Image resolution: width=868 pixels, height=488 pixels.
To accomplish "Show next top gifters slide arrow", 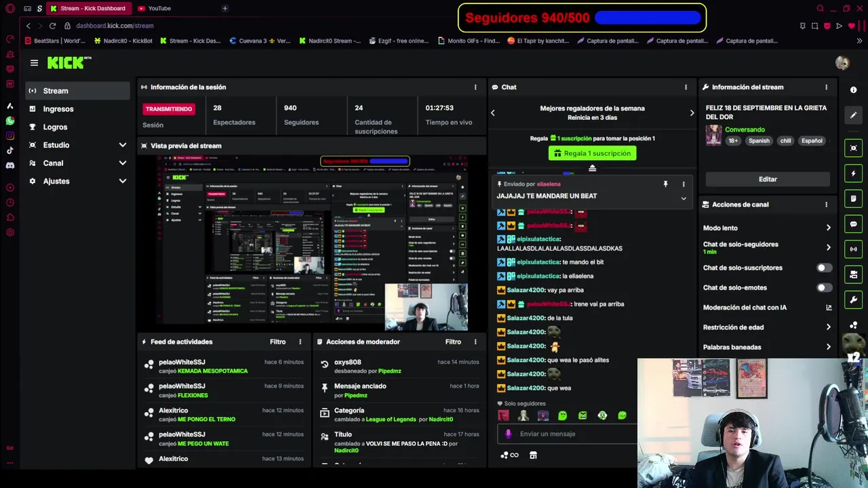I will pos(692,113).
